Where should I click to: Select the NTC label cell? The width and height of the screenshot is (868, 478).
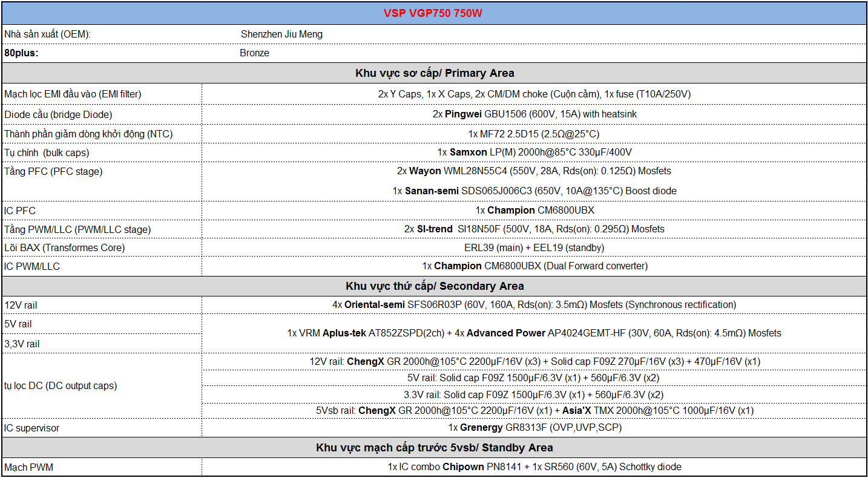point(102,134)
